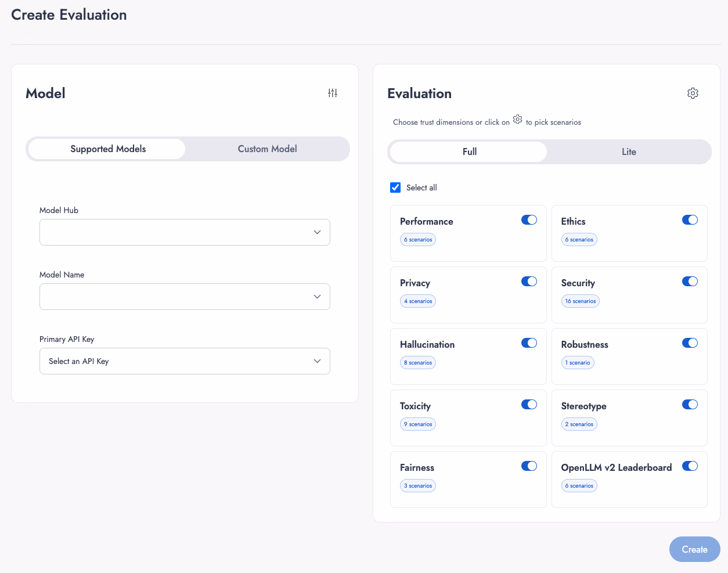
Task: Disable the OpenLLM v2 Leaderboard toggle
Action: tap(690, 466)
